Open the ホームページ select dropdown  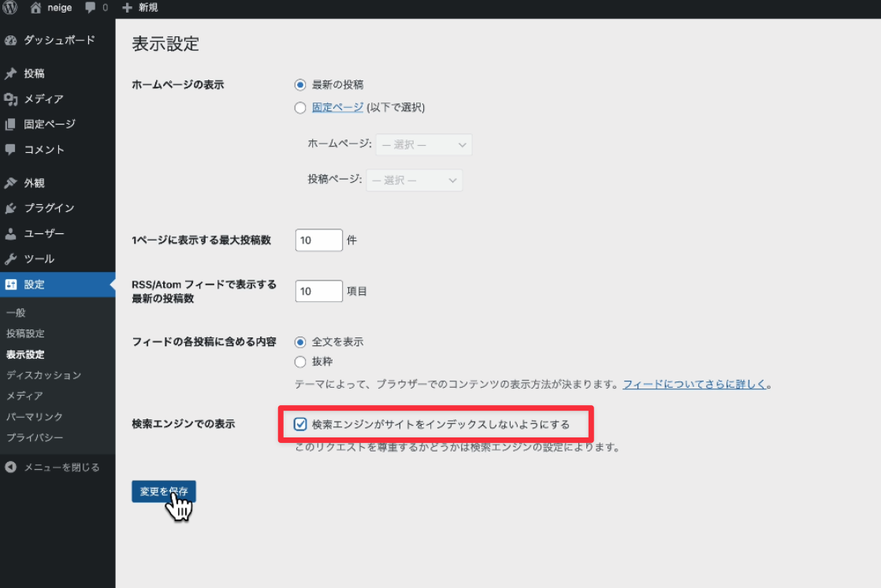coord(423,145)
